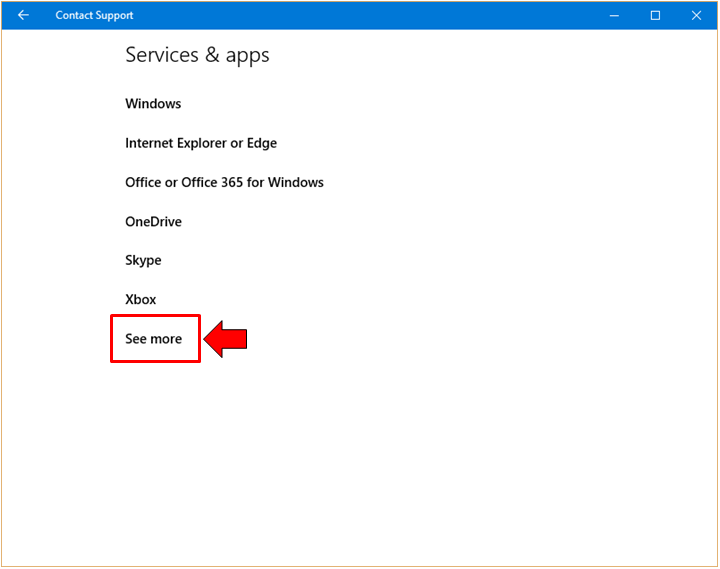Go back using the arrow icon
Image resolution: width=720 pixels, height=569 pixels.
point(23,15)
